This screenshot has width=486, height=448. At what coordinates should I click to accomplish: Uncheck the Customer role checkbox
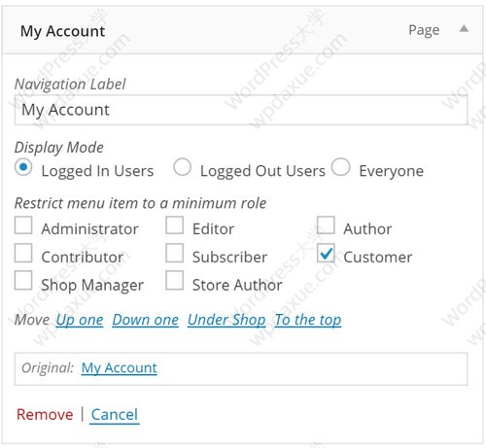[326, 253]
